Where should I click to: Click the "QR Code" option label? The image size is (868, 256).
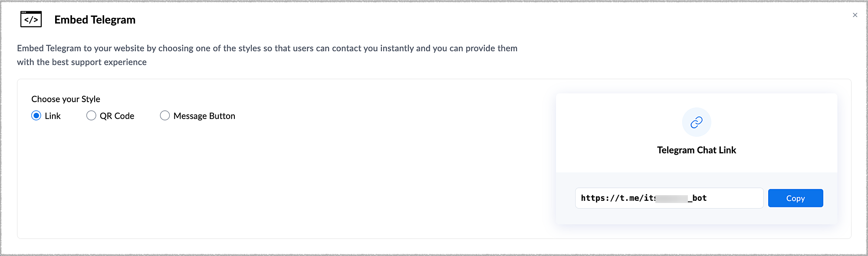click(x=117, y=116)
